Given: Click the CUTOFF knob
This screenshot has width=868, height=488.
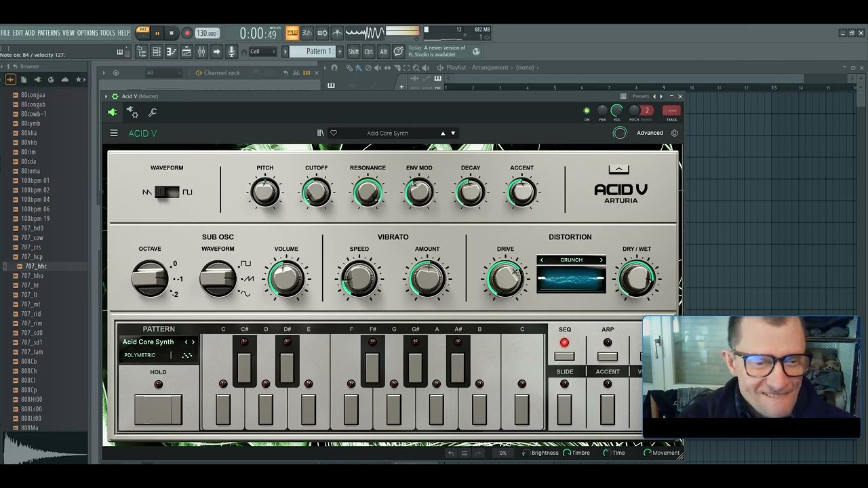Looking at the screenshot, I should 316,193.
